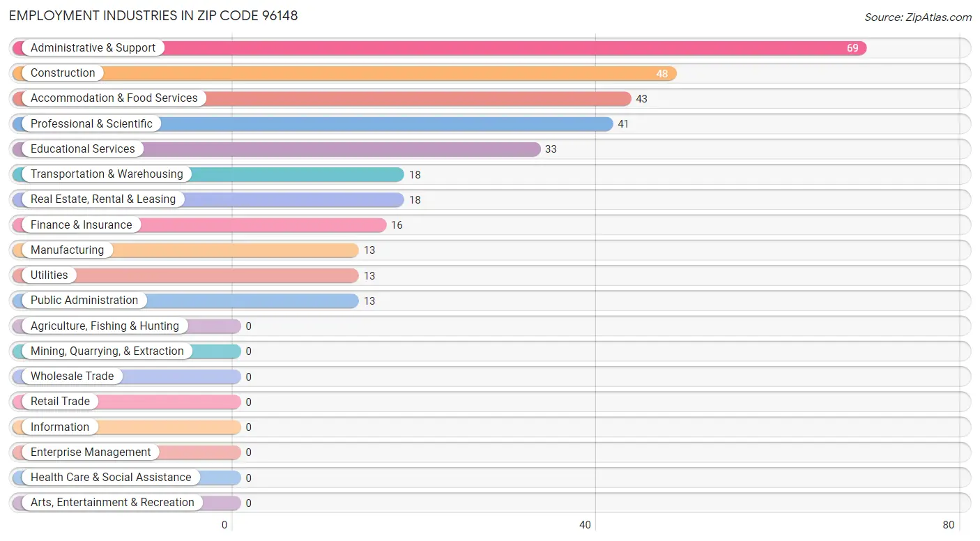This screenshot has height=541, width=980.
Task: Select the 'Accommodation & Food Services' label
Action: pos(114,98)
